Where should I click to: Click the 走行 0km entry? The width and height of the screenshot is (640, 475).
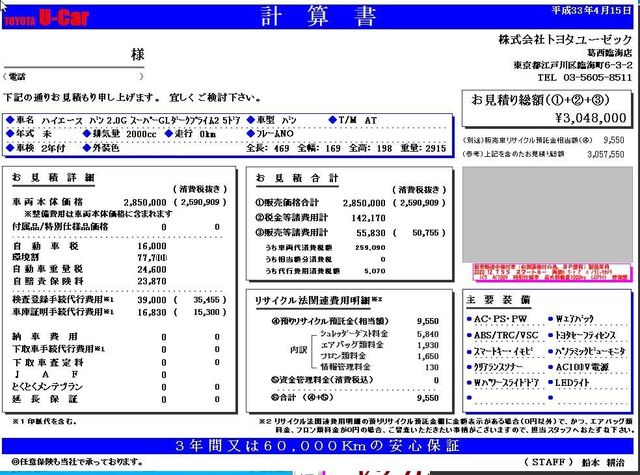pyautogui.click(x=191, y=134)
